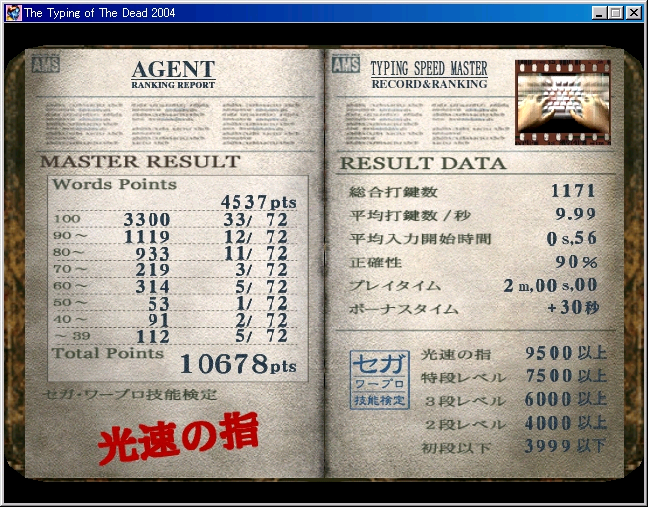
Task: Click the AGENT RANKING REPORT heading
Action: click(173, 75)
